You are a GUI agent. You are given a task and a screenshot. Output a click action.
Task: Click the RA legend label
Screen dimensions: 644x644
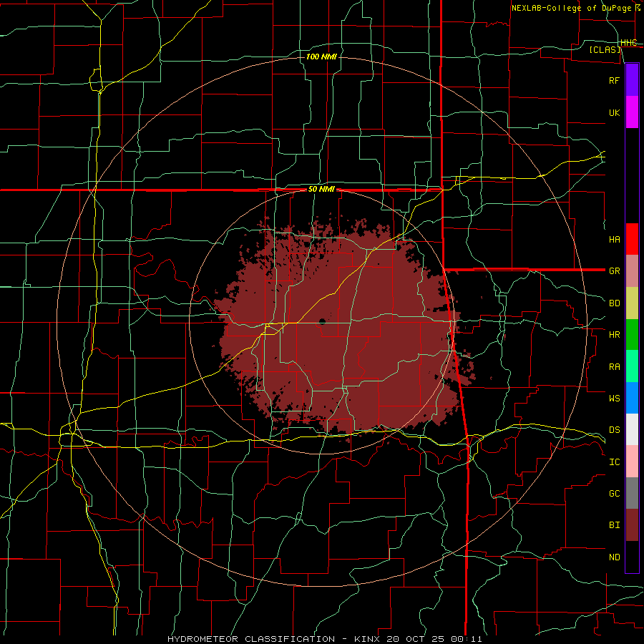(614, 367)
